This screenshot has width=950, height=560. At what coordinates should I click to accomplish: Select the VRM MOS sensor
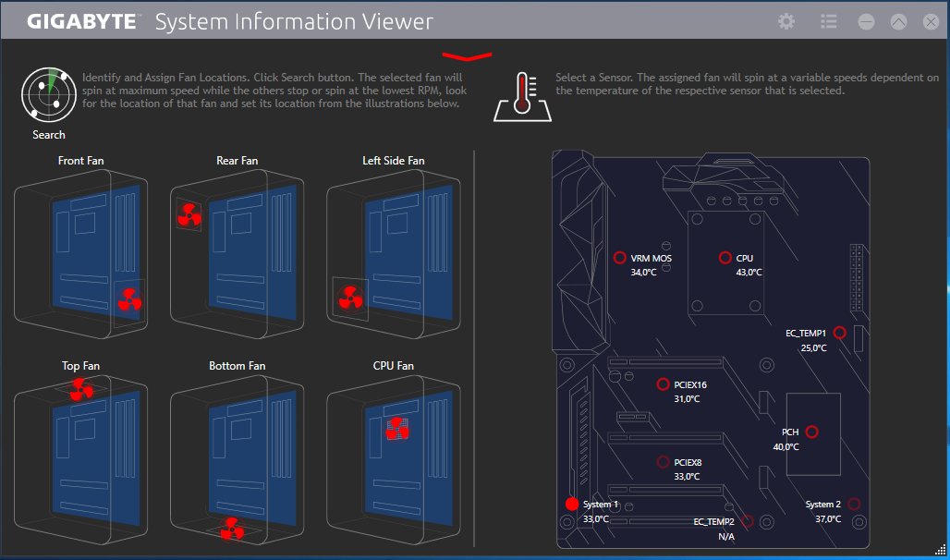click(621, 257)
